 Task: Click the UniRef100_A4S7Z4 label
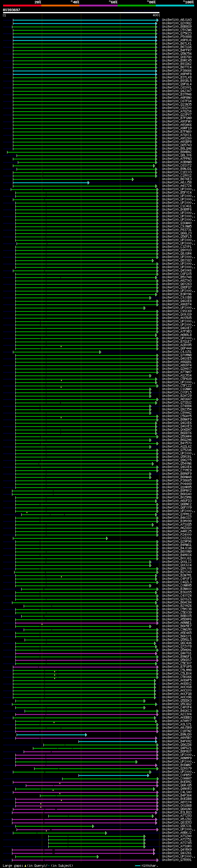click(177, 186)
